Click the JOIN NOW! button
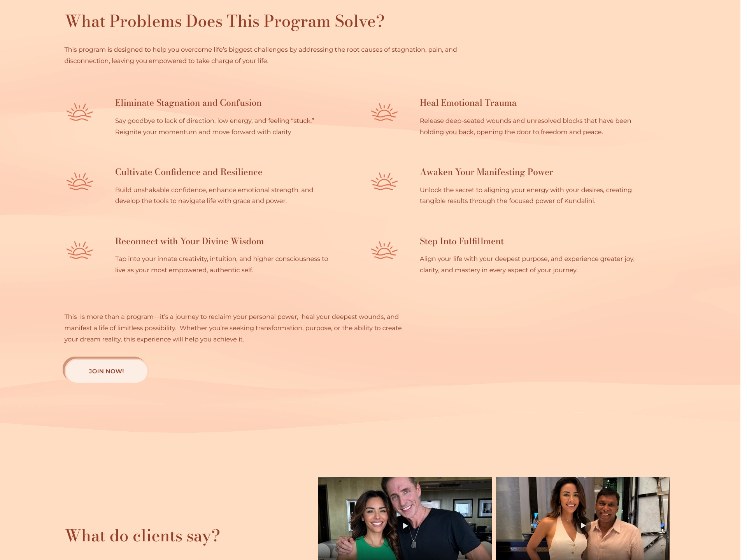Screen dimensions: 747x560 click(x=106, y=371)
